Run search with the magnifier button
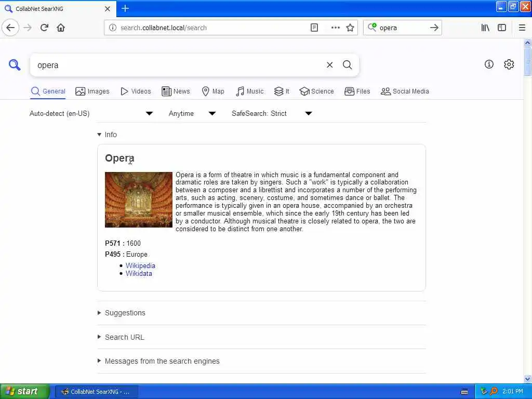532x399 pixels. coord(347,65)
